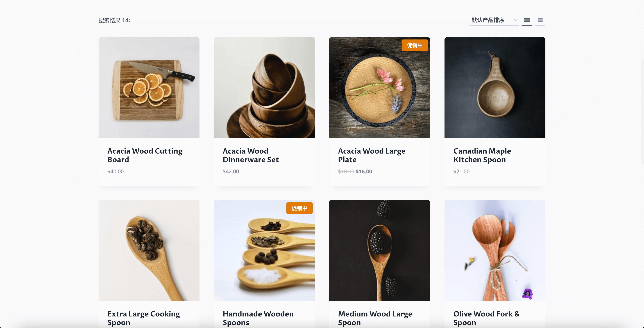Open Acacia Wood Dinnerware Set image
644x328 pixels.
pyautogui.click(x=264, y=88)
